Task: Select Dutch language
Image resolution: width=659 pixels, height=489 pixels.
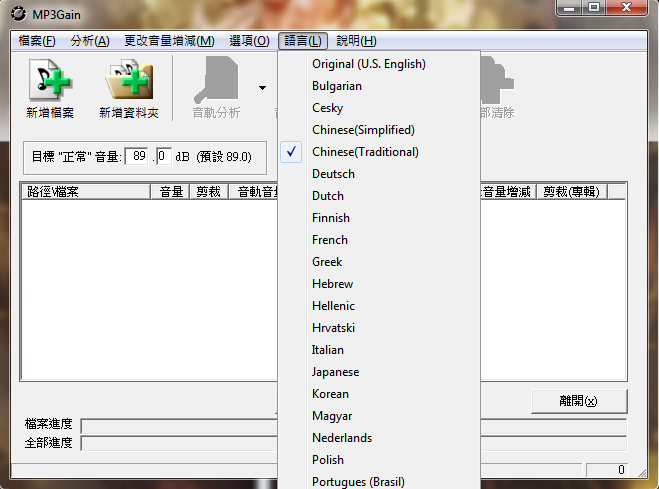Action: tap(379, 196)
